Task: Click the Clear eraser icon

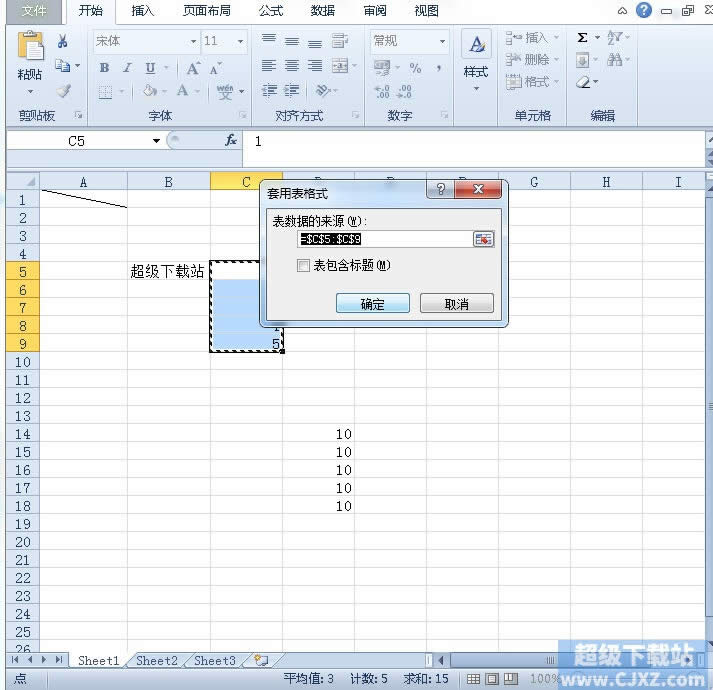Action: 583,82
